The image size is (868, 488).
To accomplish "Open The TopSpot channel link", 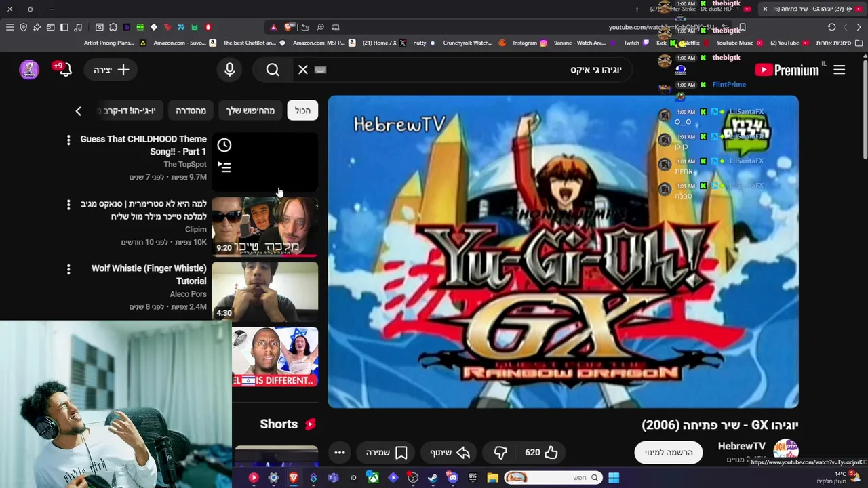I will pos(185,165).
